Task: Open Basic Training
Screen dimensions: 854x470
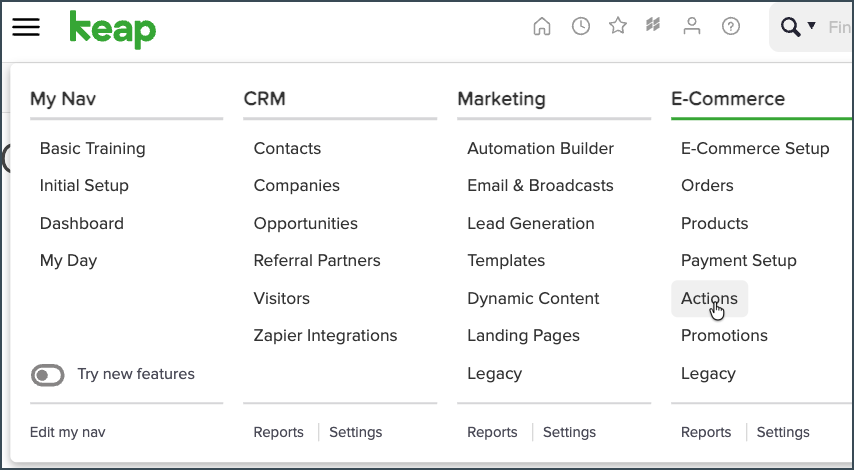Action: [x=93, y=148]
